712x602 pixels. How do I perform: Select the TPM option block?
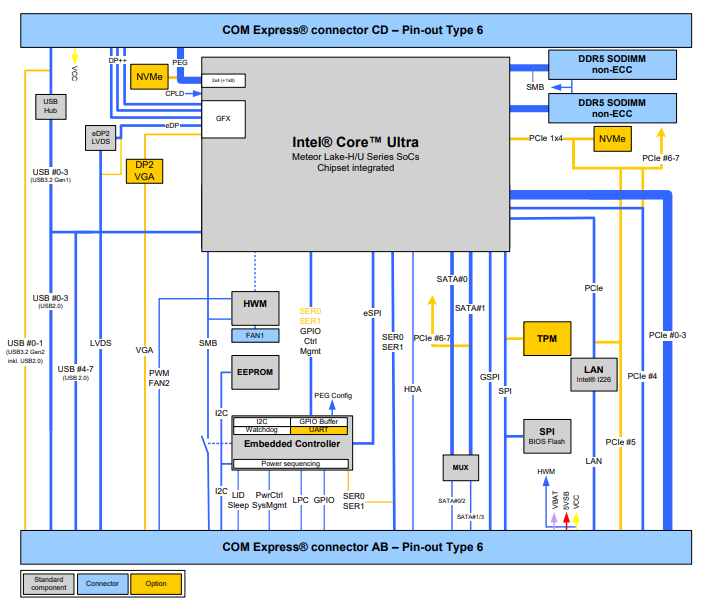546,338
